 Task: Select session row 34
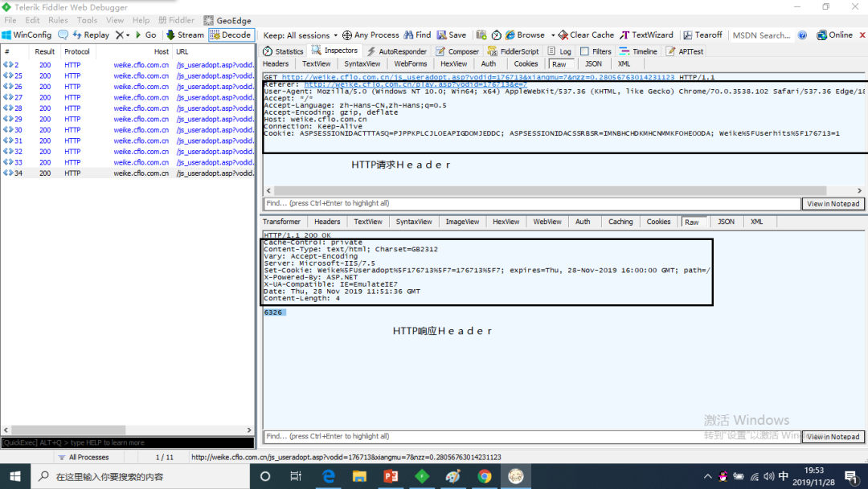coord(127,173)
